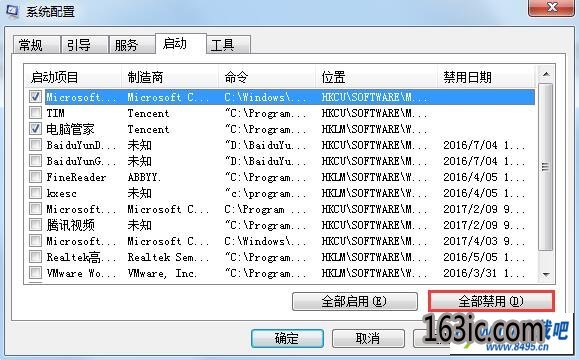Close the 系统配置 dialog window
Viewport: 579px width, 360px height.
click(x=551, y=7)
